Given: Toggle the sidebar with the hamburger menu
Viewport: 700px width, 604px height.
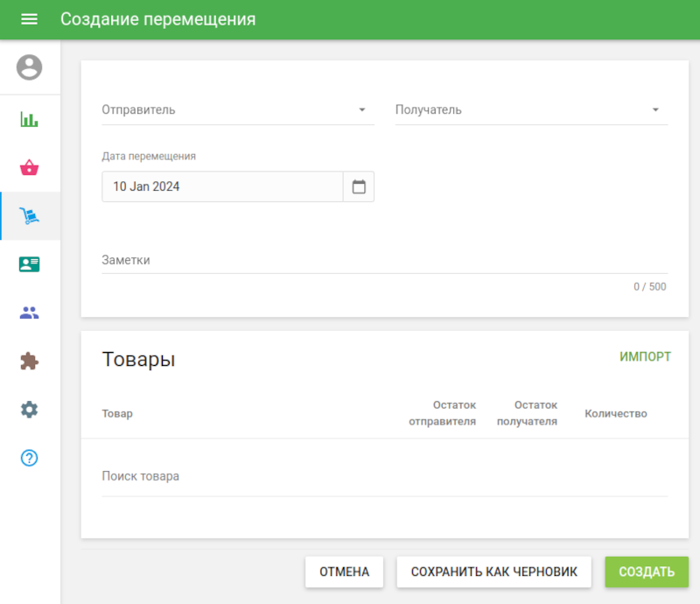Looking at the screenshot, I should tap(29, 18).
